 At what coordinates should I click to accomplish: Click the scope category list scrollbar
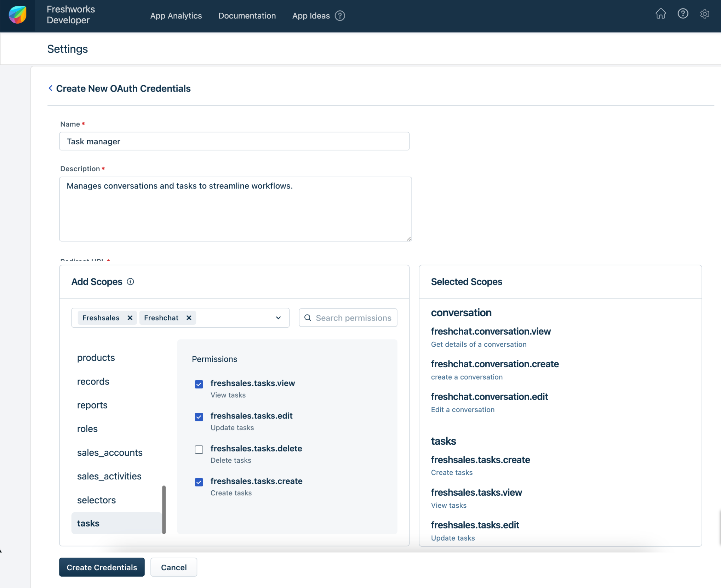point(164,510)
